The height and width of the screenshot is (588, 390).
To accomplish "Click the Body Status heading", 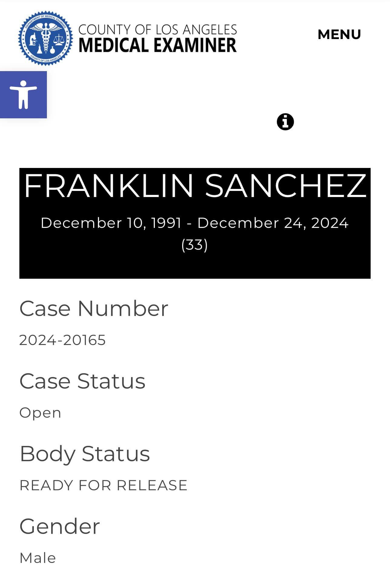I will (85, 454).
